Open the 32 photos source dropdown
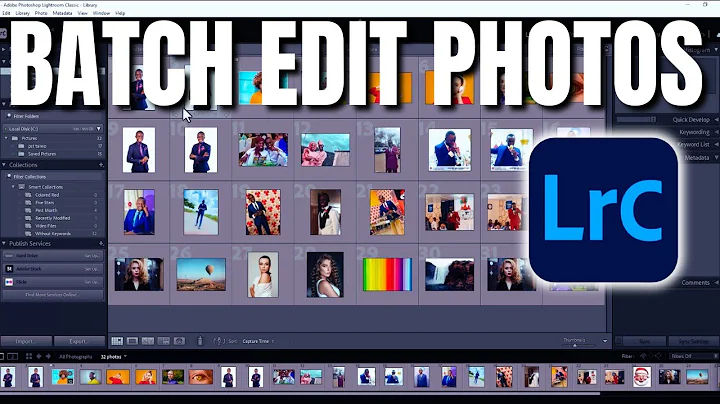The height and width of the screenshot is (404, 720). 113,357
